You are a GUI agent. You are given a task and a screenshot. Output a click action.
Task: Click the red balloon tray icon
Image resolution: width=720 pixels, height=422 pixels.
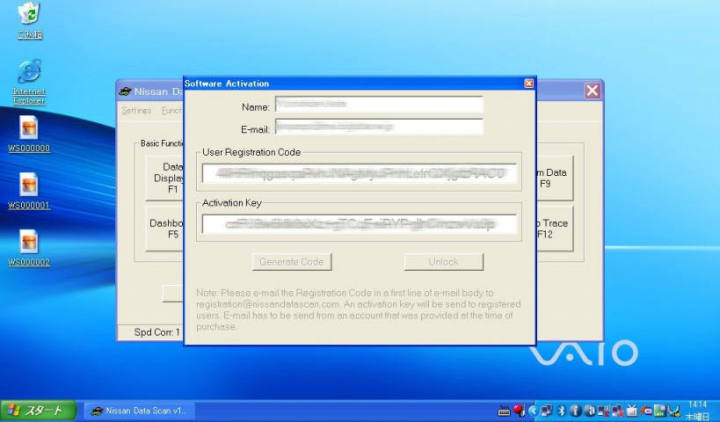[518, 411]
